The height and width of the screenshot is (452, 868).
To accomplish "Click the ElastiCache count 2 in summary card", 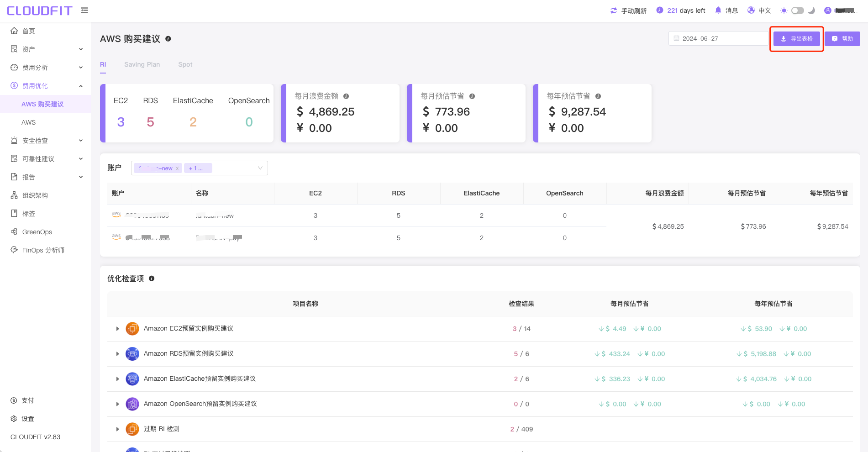I will point(193,122).
